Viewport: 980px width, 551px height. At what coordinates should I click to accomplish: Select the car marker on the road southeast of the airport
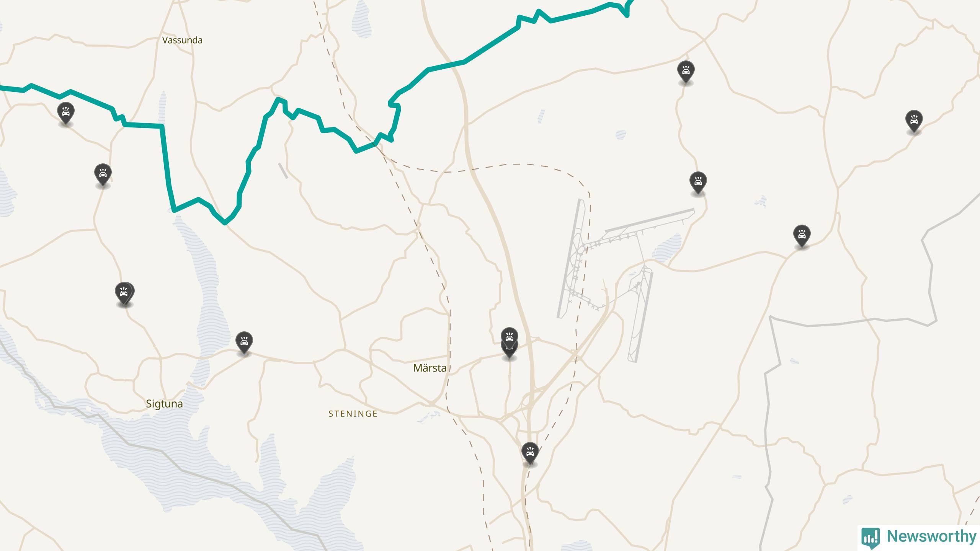pyautogui.click(x=802, y=235)
